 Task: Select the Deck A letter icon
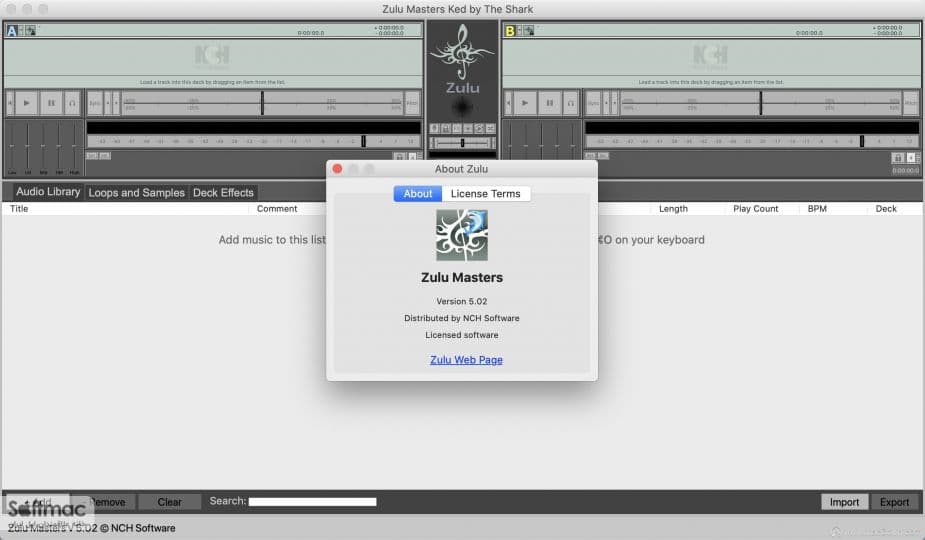tap(12, 30)
